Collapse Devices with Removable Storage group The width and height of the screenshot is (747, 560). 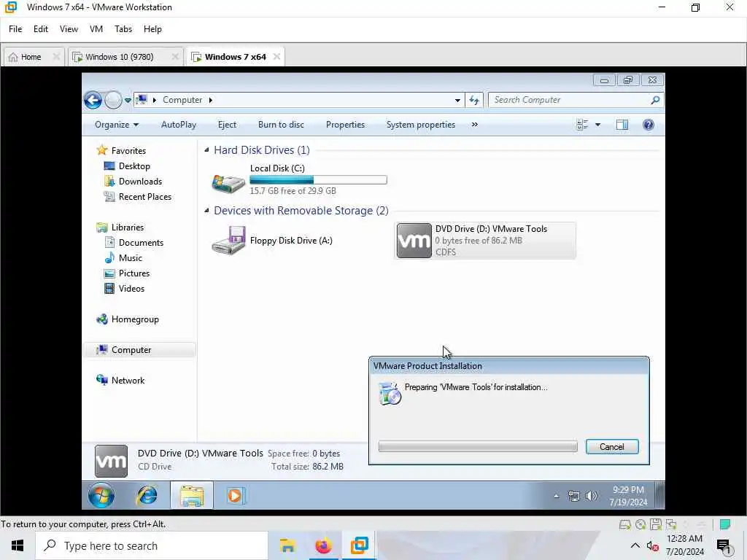[206, 211]
